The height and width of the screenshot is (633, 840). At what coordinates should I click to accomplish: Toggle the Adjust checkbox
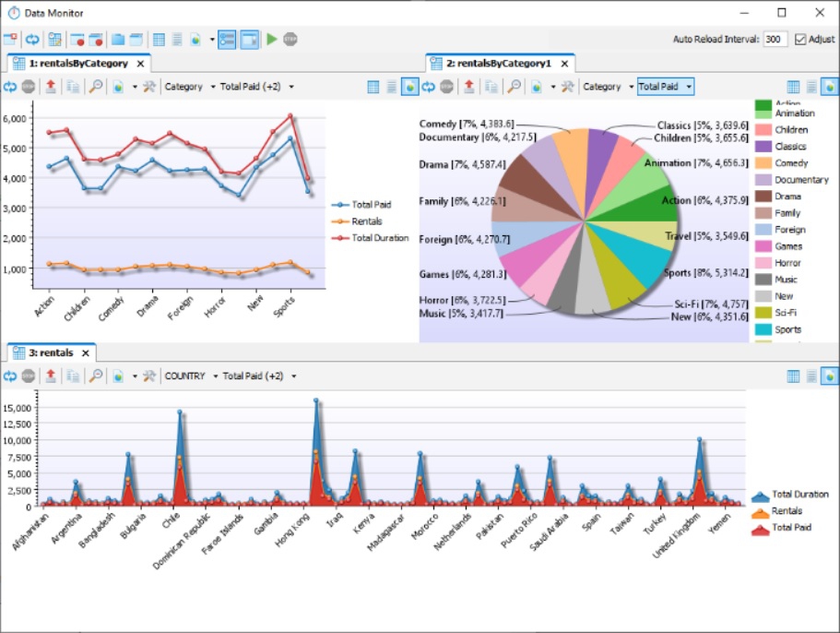[x=800, y=39]
